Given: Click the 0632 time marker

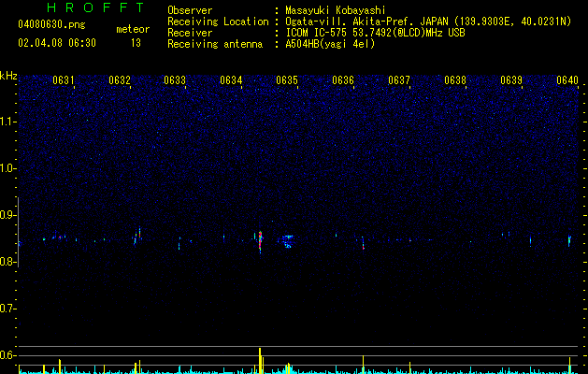Looking at the screenshot, I should [x=120, y=80].
